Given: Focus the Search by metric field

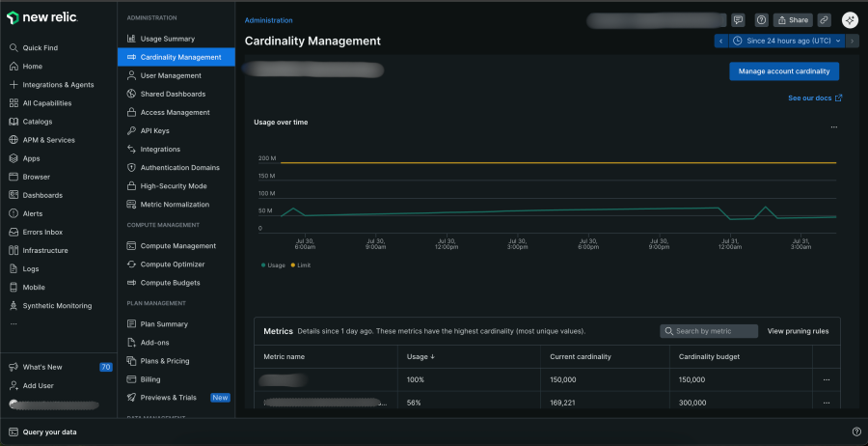Looking at the screenshot, I should (709, 331).
